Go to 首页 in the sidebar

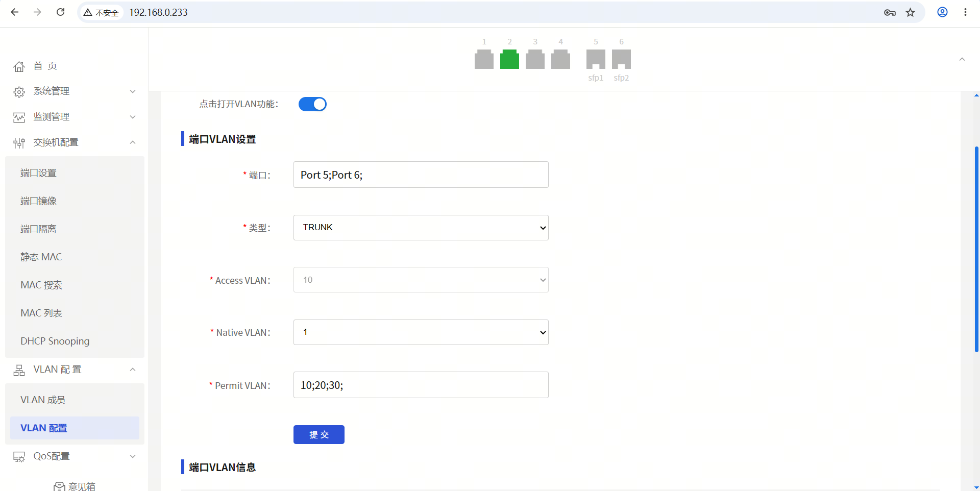pos(45,66)
